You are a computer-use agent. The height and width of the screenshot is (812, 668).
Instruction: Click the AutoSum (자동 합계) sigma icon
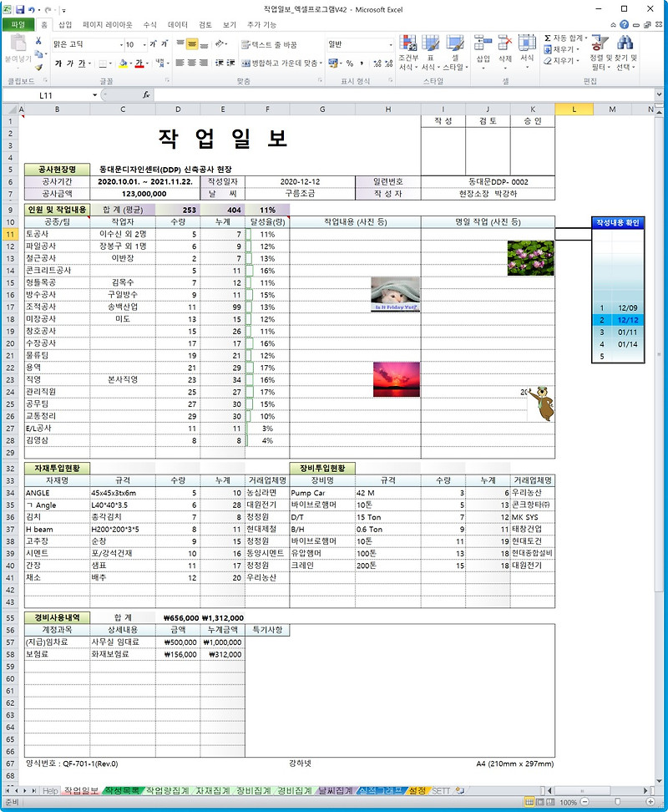coord(548,38)
